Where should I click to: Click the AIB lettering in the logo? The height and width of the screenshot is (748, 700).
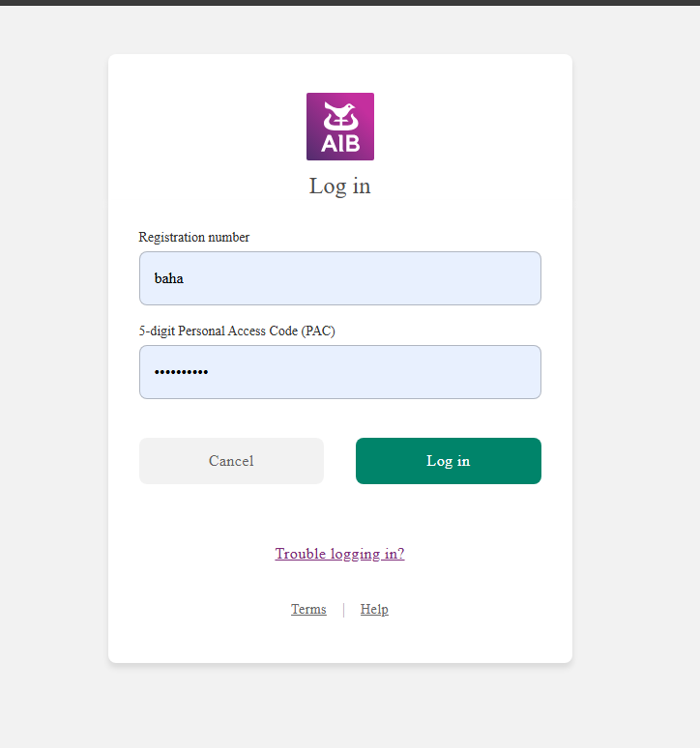click(x=339, y=145)
